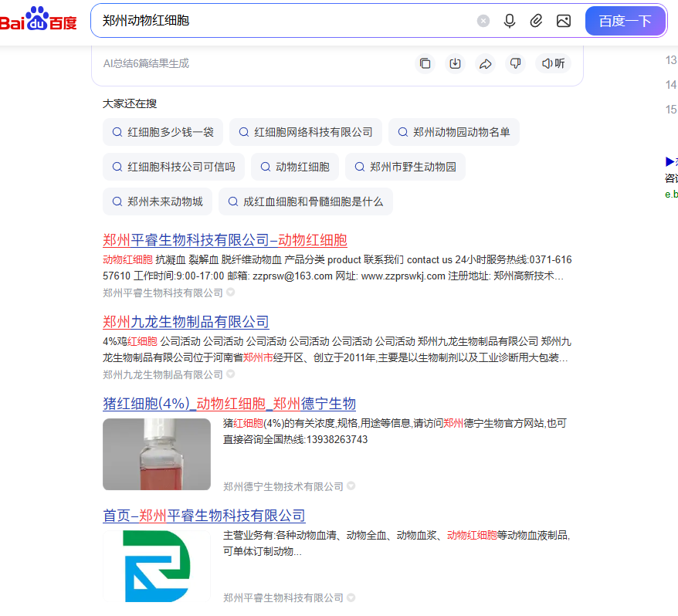Click heading 大家还在搜
The image size is (678, 616).
130,103
